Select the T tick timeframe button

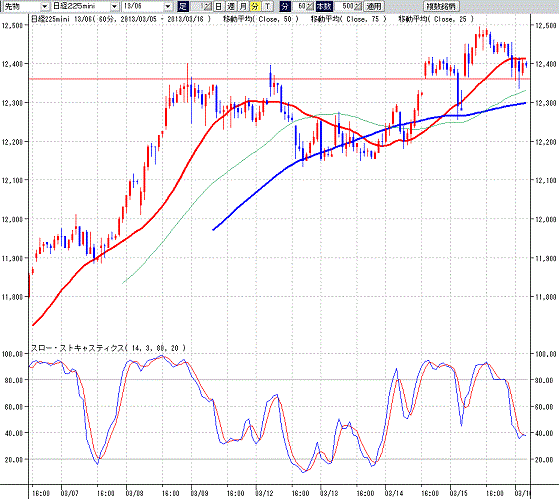267,6
